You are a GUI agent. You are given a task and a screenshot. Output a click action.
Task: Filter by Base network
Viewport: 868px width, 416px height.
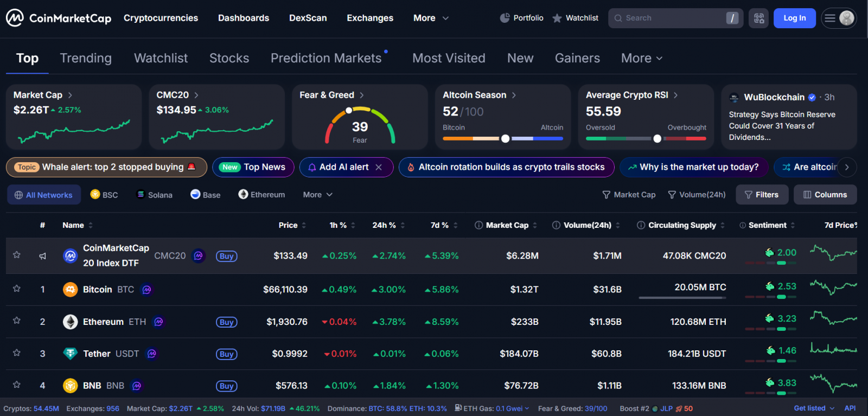(206, 195)
